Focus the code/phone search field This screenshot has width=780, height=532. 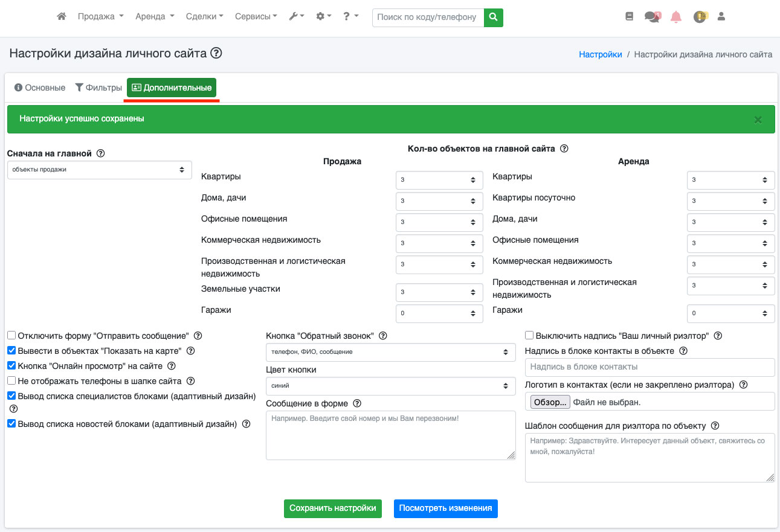coord(428,18)
